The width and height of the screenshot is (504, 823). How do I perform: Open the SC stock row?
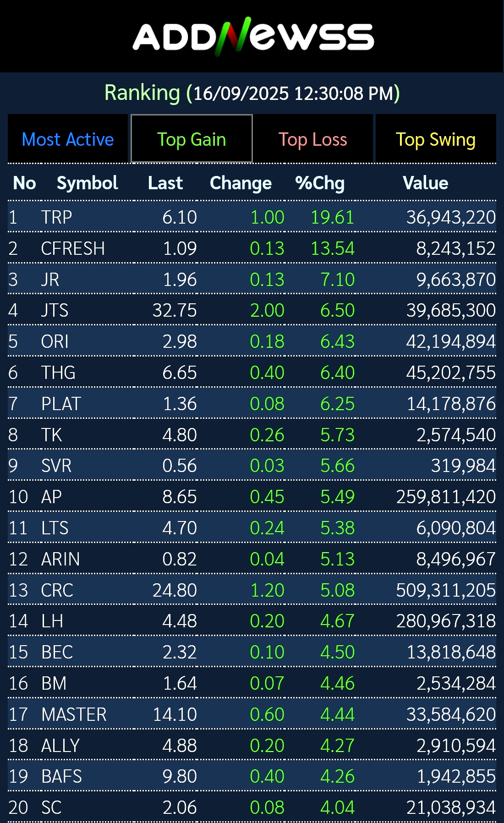51,807
